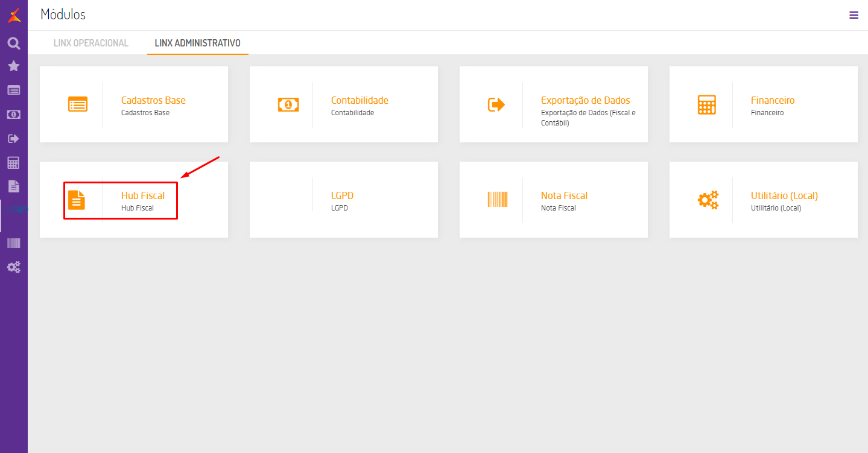This screenshot has width=868, height=453.
Task: Open the sidebar calculator icon for Financeiro
Action: click(14, 163)
